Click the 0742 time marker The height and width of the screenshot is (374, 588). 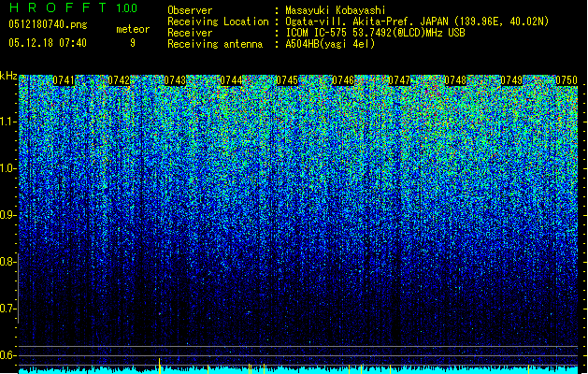(119, 80)
